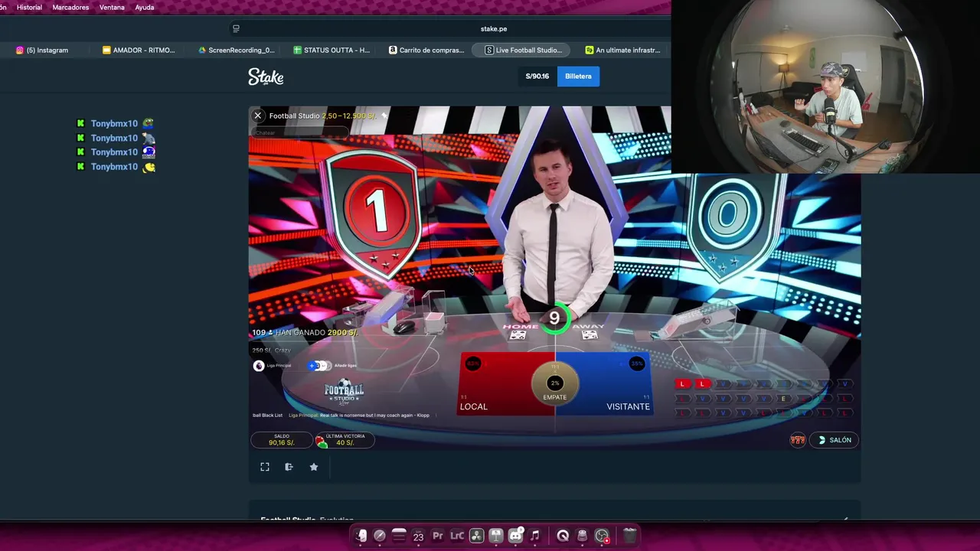Switch to the STATUS OUTTA tab
980x551 pixels.
click(332, 50)
